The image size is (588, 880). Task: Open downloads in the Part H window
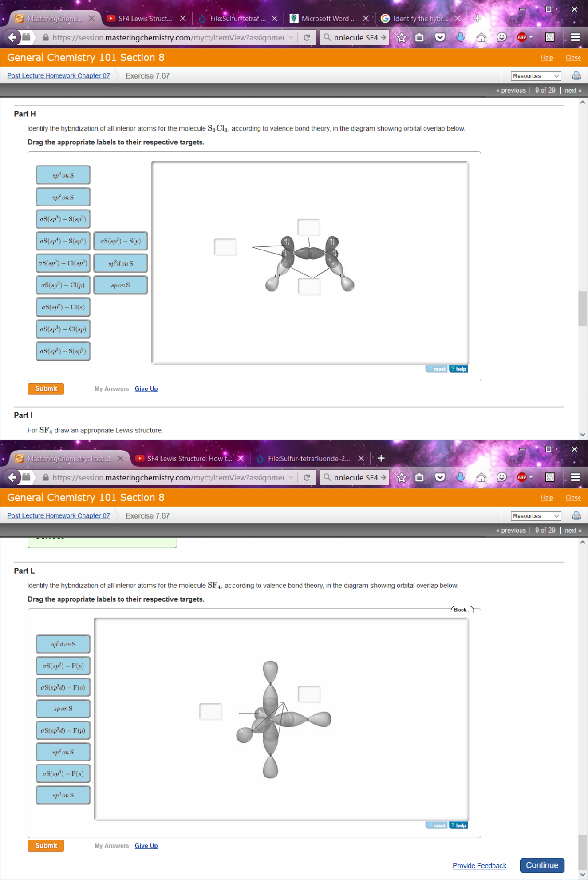point(460,37)
